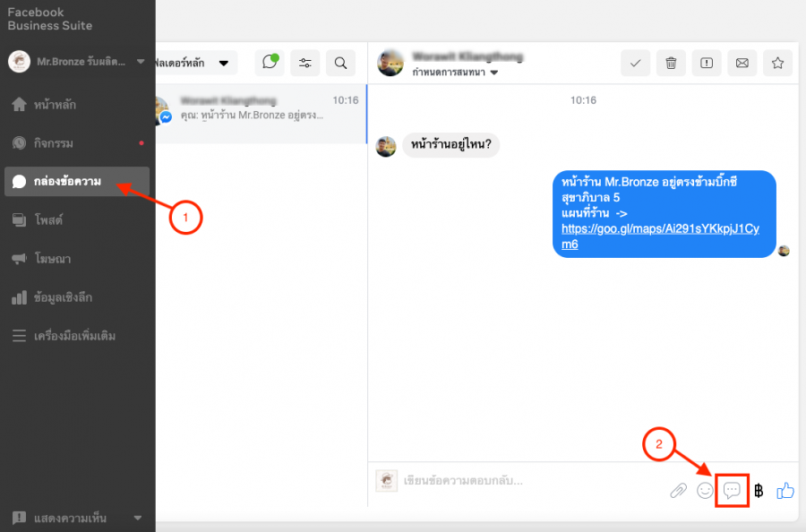The width and height of the screenshot is (806, 532).
Task: Open the emoji picker smiley icon
Action: tap(706, 491)
